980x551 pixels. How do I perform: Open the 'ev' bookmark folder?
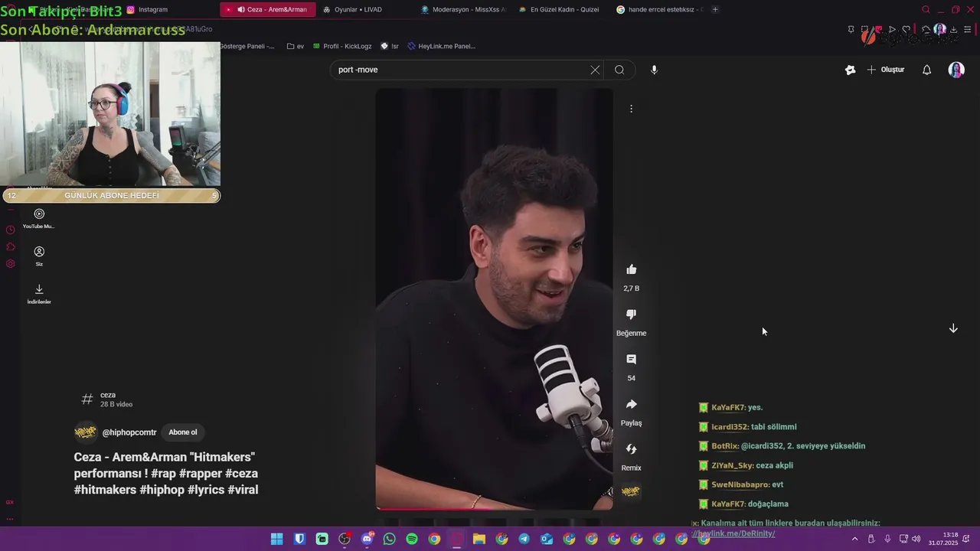(296, 46)
